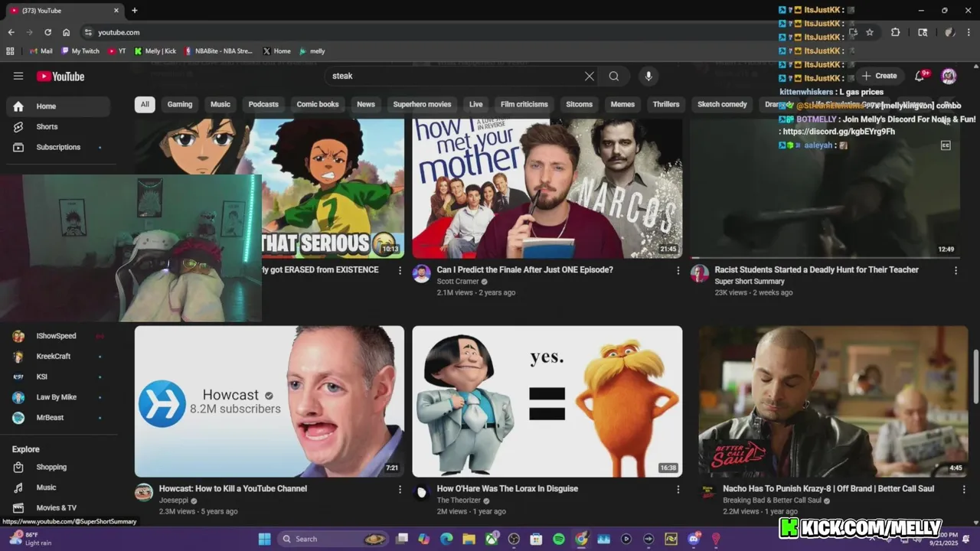Seek on the preview video's progress bar
980x551 pixels.
tap(825, 258)
